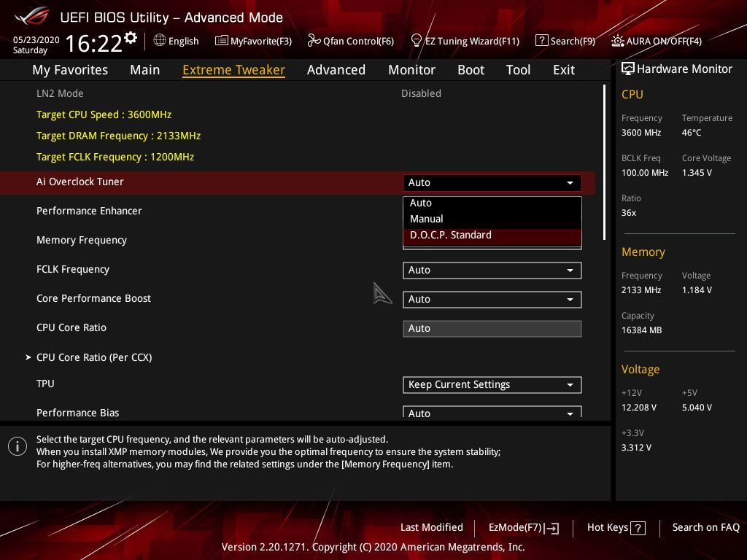
Task: Click the settings list scrollbar
Action: pos(605,162)
